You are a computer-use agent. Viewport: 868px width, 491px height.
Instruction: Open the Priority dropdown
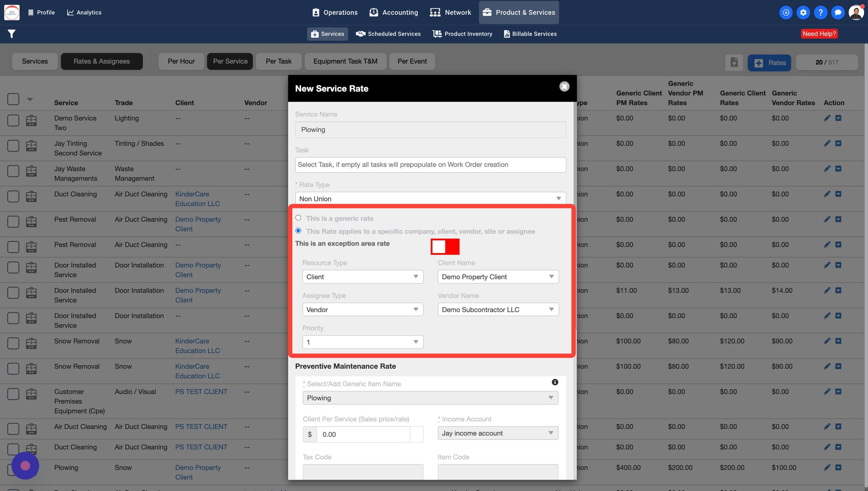(x=362, y=342)
